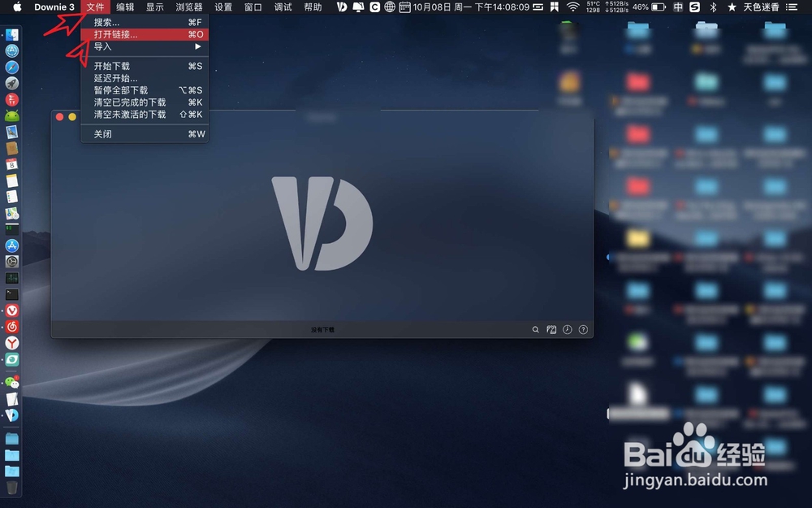
Task: Open Notification Center list icon
Action: pyautogui.click(x=792, y=7)
